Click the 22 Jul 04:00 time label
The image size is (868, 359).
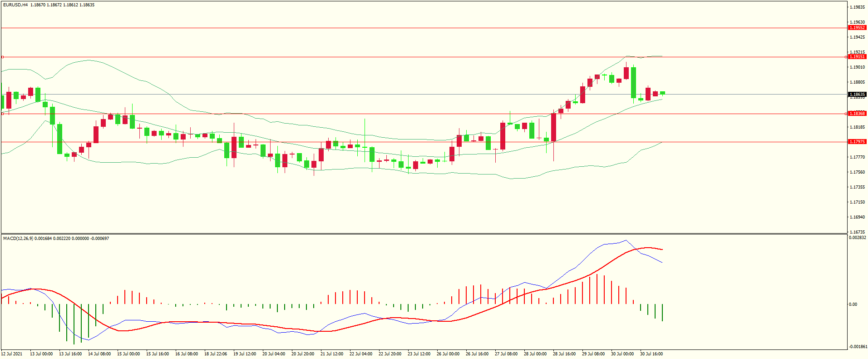361,354
